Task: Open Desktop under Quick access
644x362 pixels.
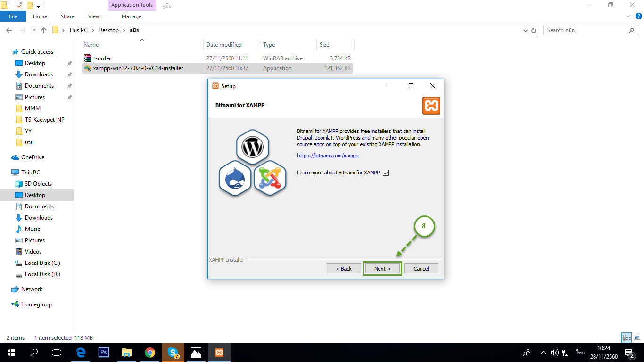Action: click(x=35, y=63)
